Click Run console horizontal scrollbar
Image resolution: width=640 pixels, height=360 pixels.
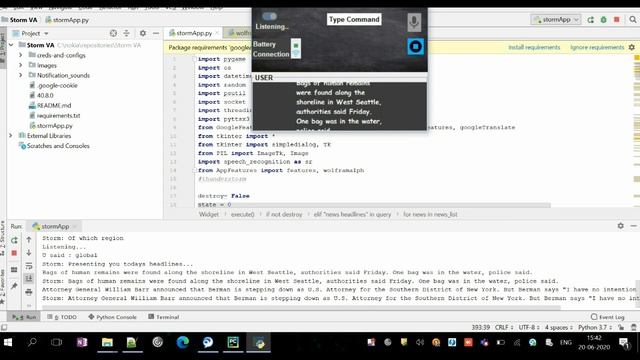coord(301,308)
